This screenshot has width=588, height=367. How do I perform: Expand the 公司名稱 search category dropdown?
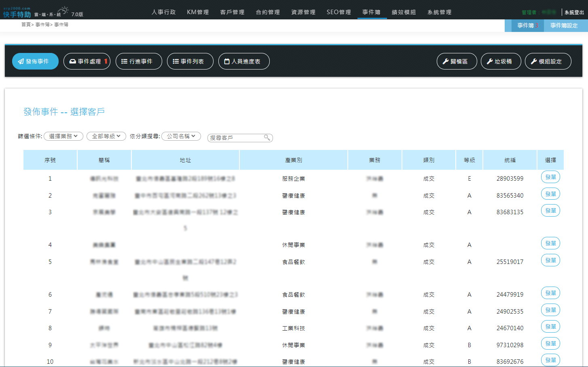(181, 136)
